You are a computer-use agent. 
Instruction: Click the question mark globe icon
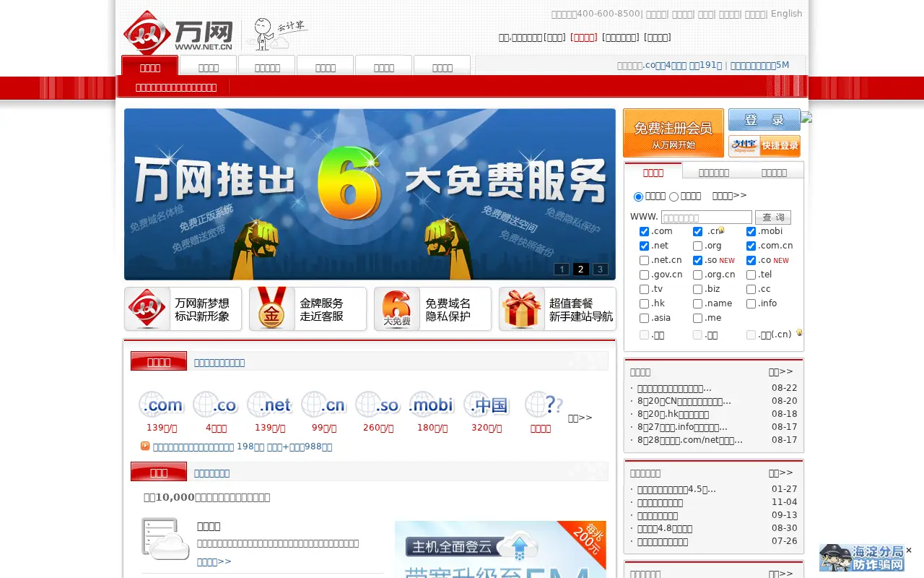point(544,405)
